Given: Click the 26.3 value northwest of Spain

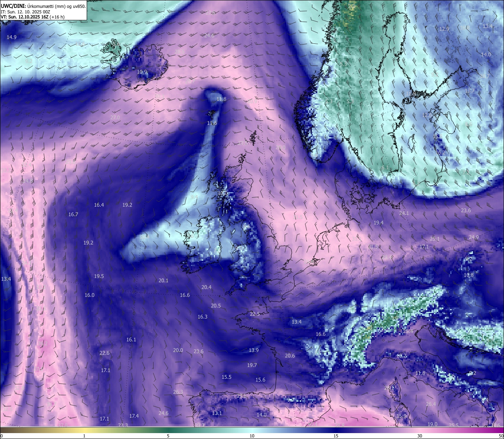Looking at the screenshot, I should pos(178,392).
